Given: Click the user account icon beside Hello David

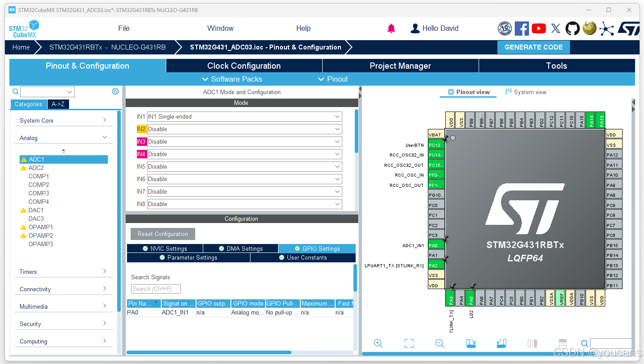Looking at the screenshot, I should 415,29.
